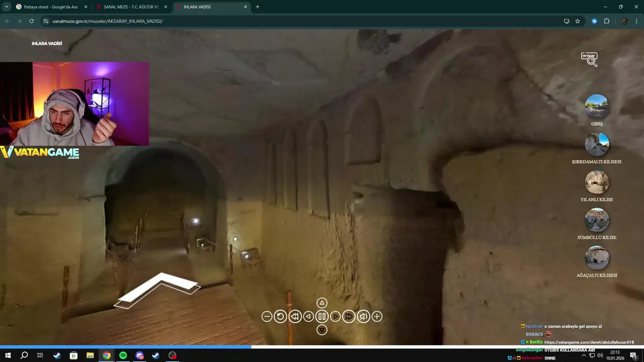Open the vatangame.com/davet link in chat
The width and height of the screenshot is (644, 362).
pyautogui.click(x=589, y=342)
